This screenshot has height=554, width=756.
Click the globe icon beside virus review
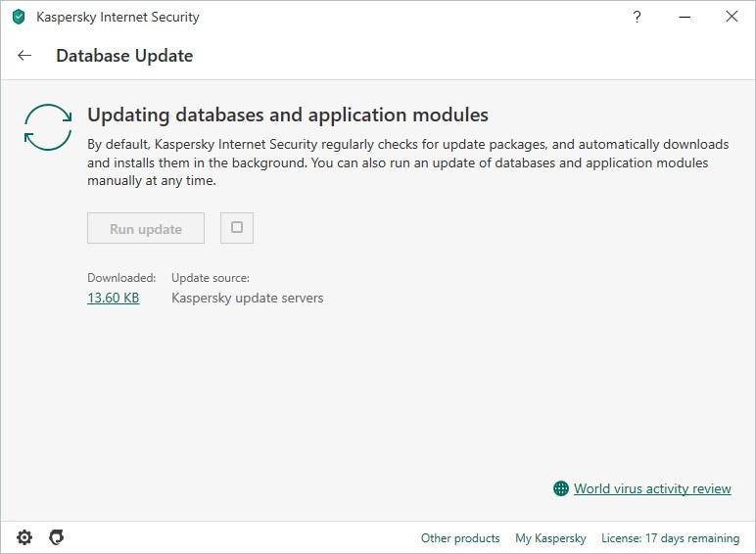pos(561,488)
